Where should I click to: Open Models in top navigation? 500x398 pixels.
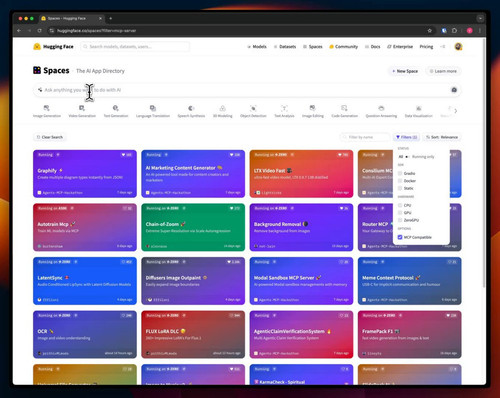click(257, 47)
